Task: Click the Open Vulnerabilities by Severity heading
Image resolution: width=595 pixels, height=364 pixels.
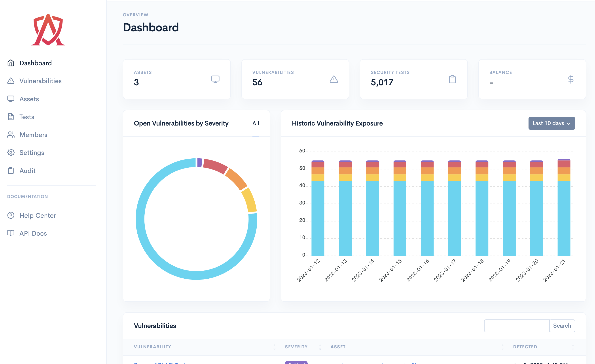Action: [181, 123]
